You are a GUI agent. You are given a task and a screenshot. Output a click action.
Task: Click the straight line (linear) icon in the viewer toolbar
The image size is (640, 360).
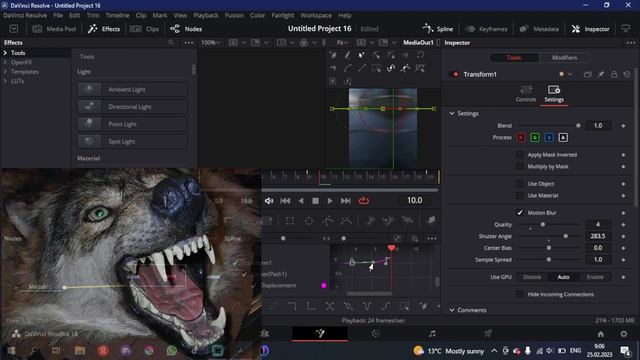pos(362,68)
